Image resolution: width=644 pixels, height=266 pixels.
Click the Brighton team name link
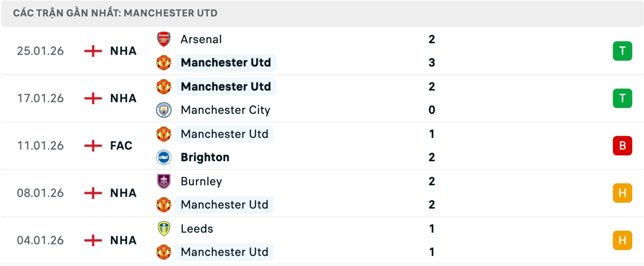[x=205, y=157]
